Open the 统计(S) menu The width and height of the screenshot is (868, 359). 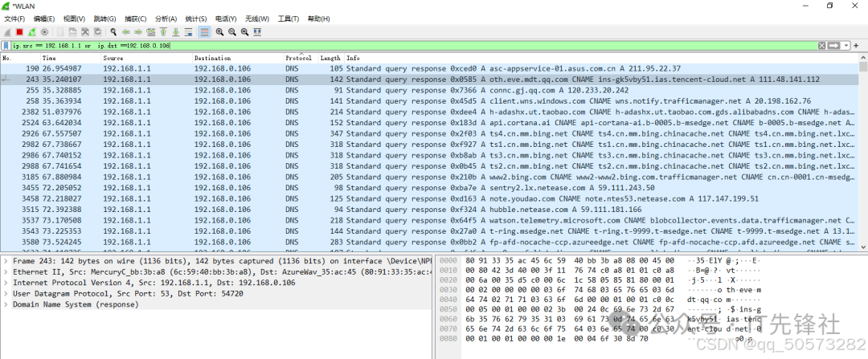point(195,18)
